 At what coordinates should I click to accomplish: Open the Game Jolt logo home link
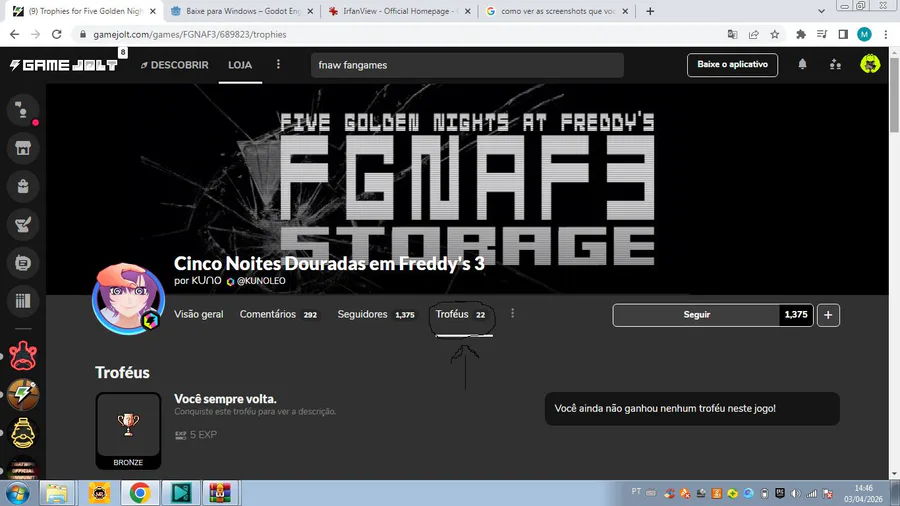pos(63,65)
